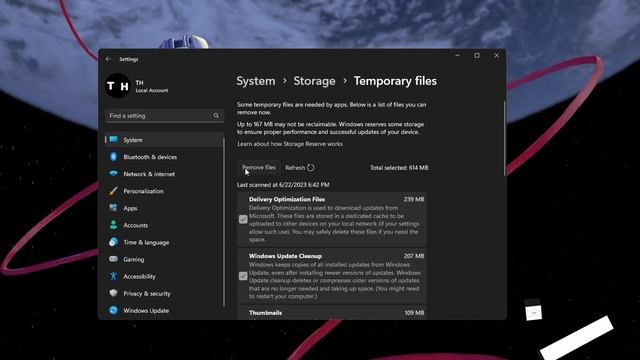Click the System monitor icon in sidebar
The height and width of the screenshot is (360, 640).
(113, 140)
